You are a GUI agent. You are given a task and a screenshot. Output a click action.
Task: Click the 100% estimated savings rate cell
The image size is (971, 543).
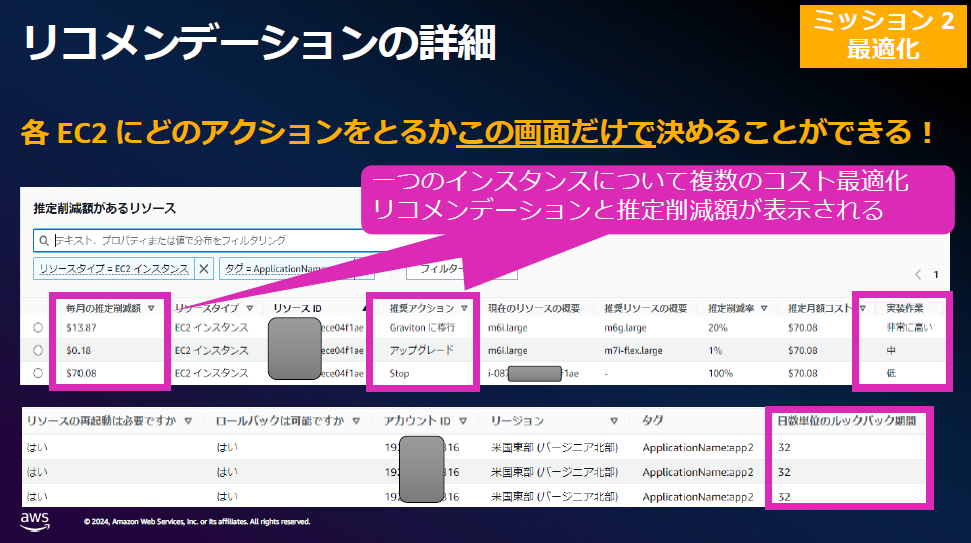point(720,373)
